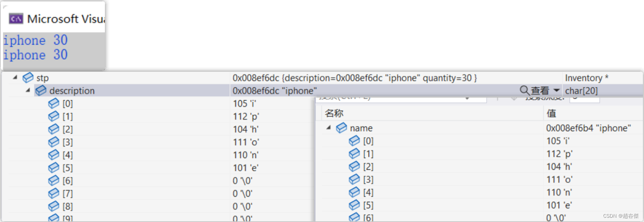Click the description member cube icon
The image size is (644, 222).
click(x=41, y=90)
